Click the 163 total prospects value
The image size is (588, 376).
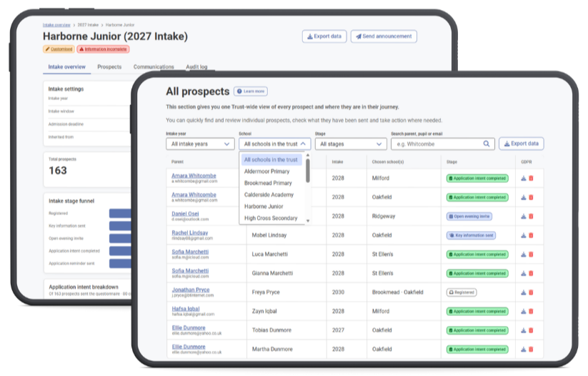click(x=58, y=170)
